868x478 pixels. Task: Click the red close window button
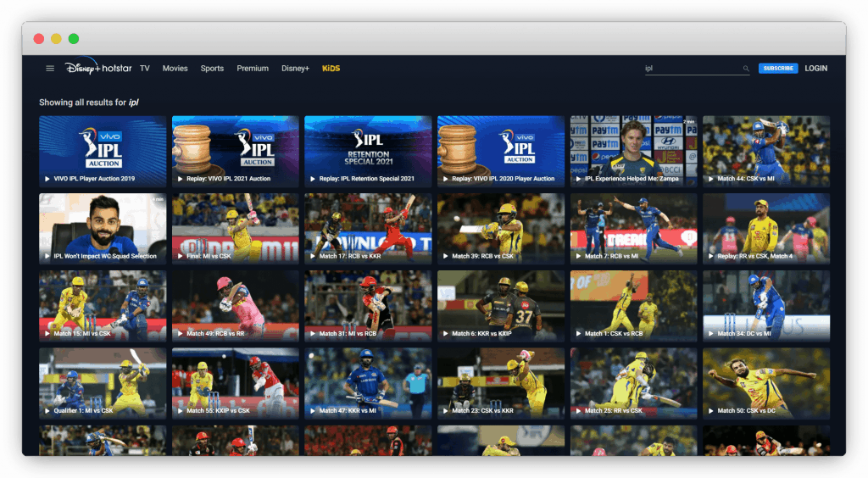[39, 39]
